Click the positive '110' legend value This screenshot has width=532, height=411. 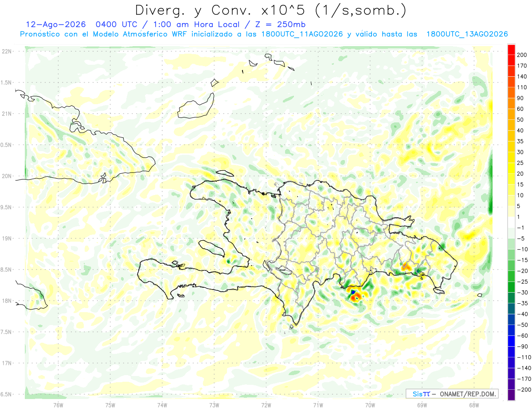tap(522, 87)
